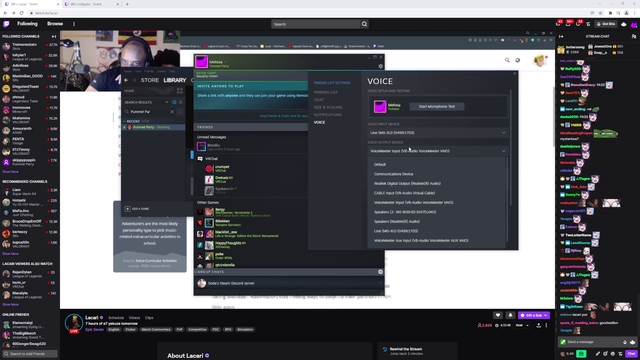
Task: Click Add a Game in Steam
Action: point(137,209)
